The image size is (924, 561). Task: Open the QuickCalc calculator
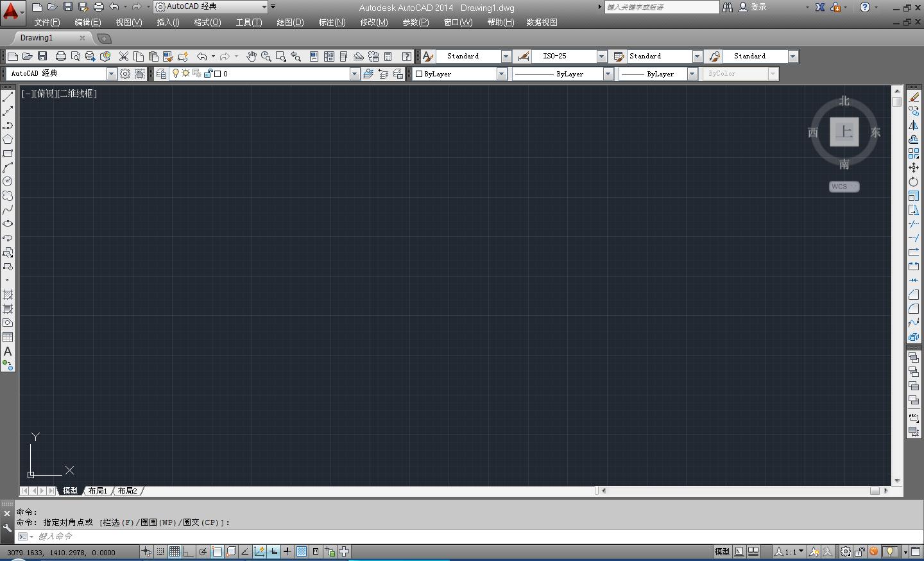pyautogui.click(x=388, y=56)
